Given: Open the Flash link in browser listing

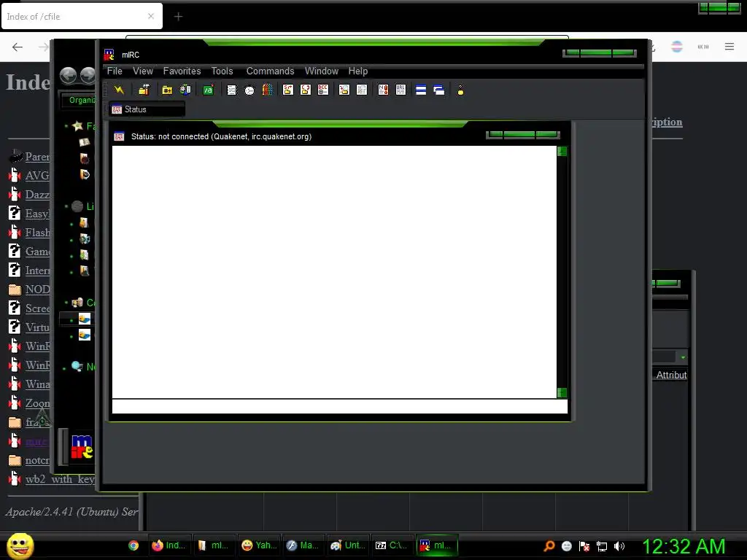Looking at the screenshot, I should click(x=37, y=233).
